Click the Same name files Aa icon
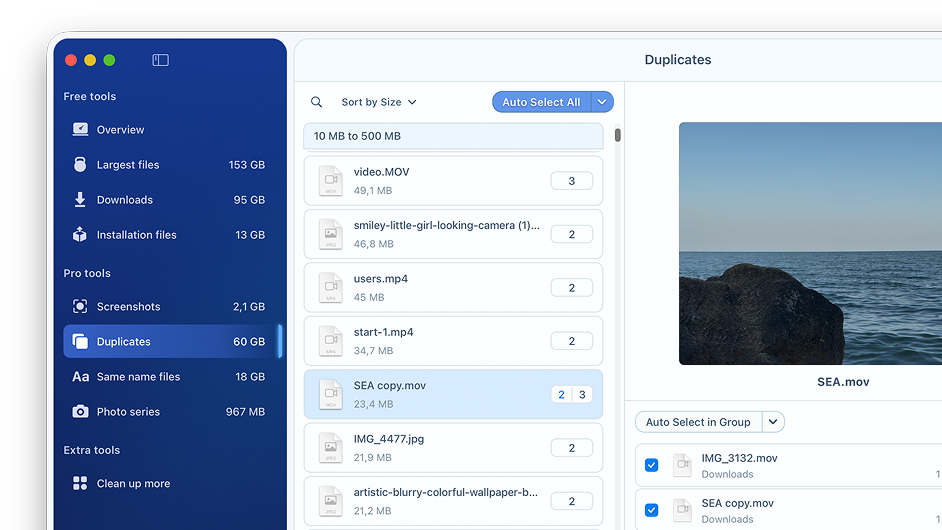 pyautogui.click(x=81, y=377)
